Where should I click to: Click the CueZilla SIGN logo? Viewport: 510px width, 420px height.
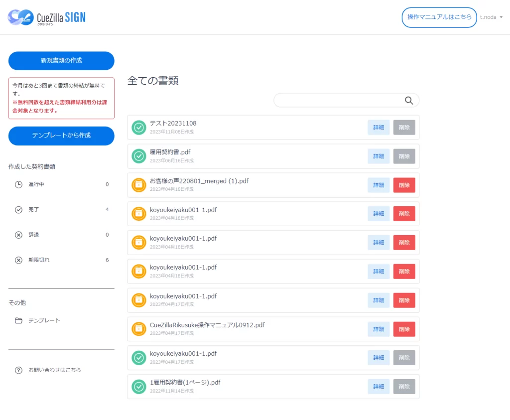point(47,17)
